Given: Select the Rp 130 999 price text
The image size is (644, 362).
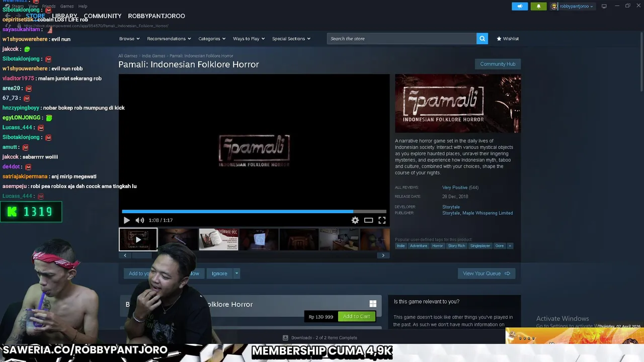Looking at the screenshot, I should 321,317.
